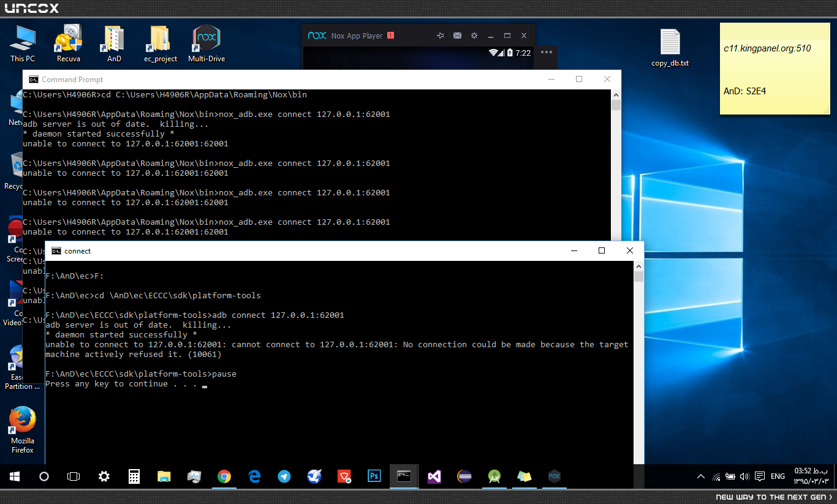Minimize the connect command window
This screenshot has width=837, height=504.
574,250
